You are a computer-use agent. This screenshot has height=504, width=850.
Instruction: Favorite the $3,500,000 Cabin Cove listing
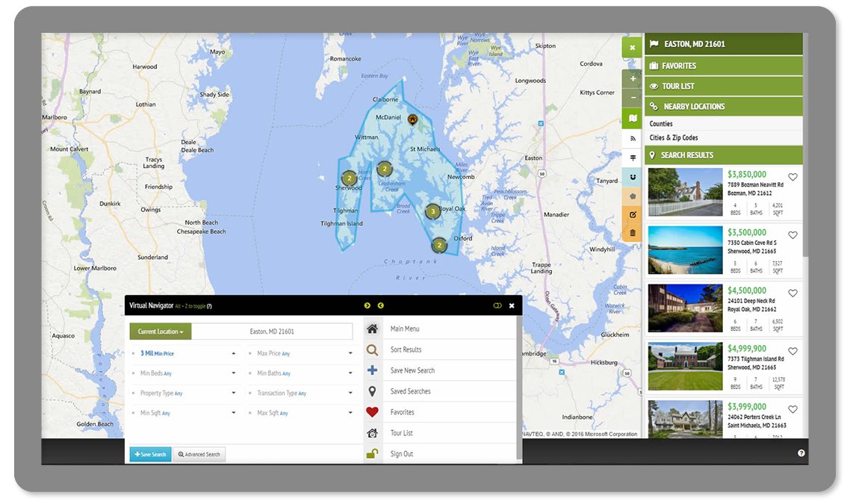pos(792,235)
